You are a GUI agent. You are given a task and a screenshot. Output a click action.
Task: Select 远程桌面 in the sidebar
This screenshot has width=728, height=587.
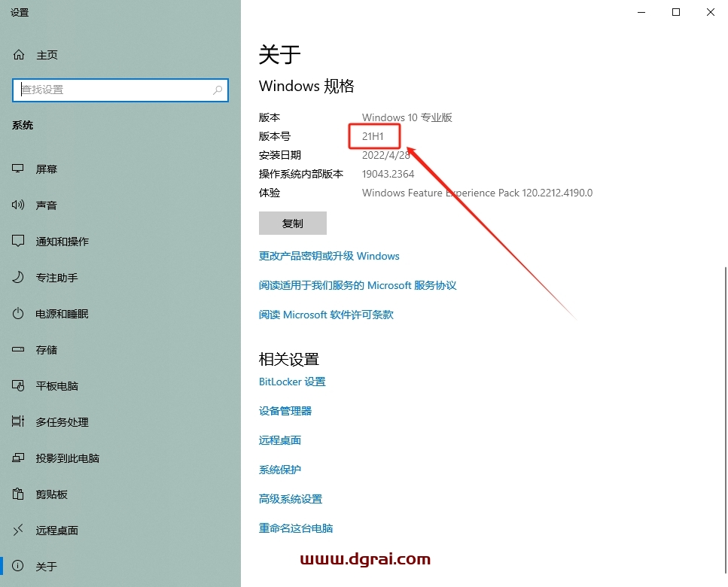coord(56,531)
